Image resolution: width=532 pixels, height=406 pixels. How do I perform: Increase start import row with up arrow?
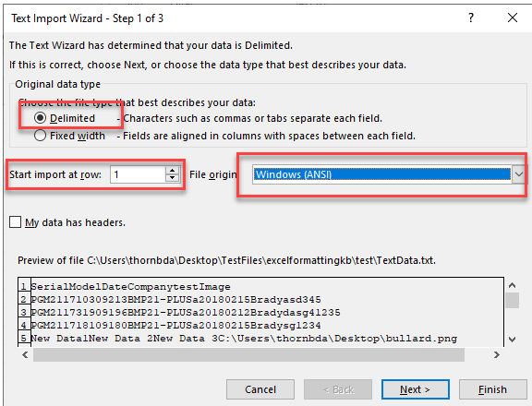click(173, 171)
